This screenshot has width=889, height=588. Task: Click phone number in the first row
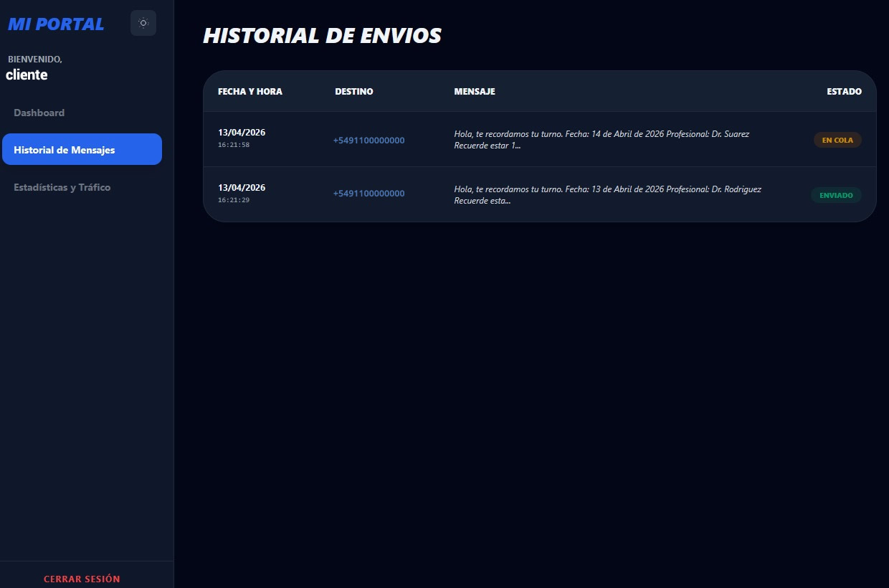pyautogui.click(x=369, y=141)
